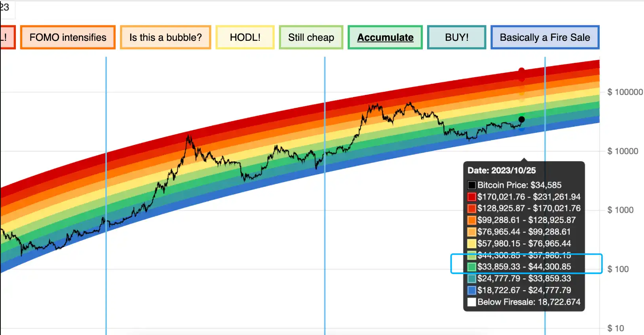Click the $ 10 axis label
644x335 pixels.
(x=616, y=328)
